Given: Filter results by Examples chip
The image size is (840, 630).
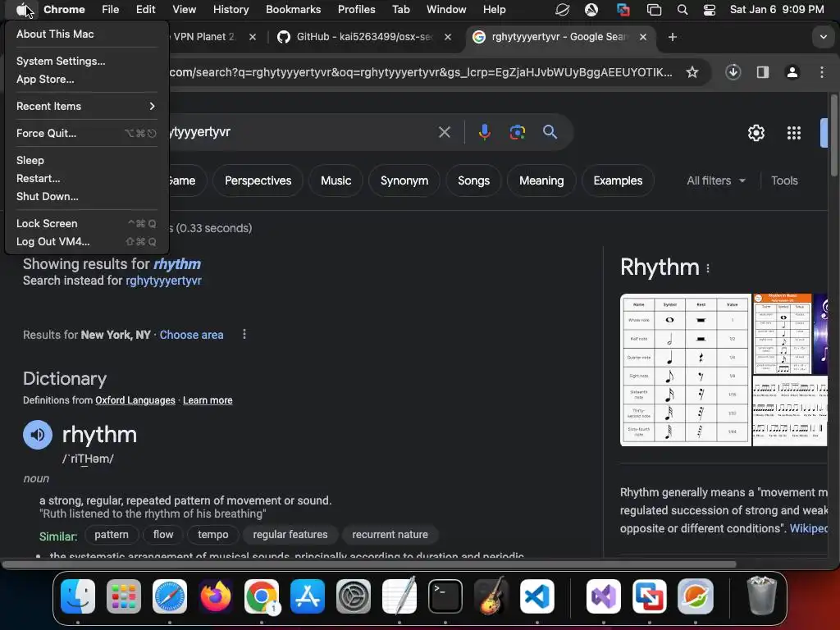Looking at the screenshot, I should pos(617,180).
